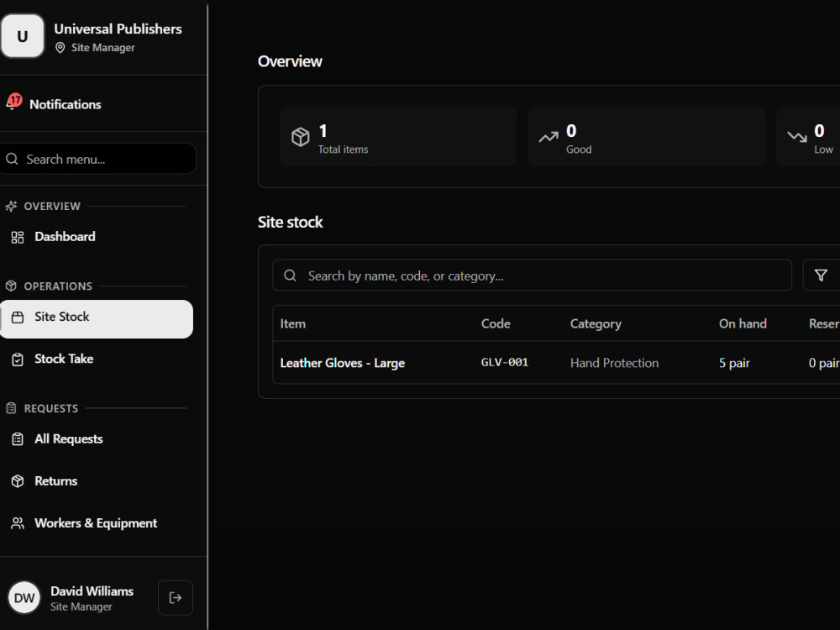The width and height of the screenshot is (840, 630).
Task: Click the location pin beside Site Manager
Action: (60, 48)
